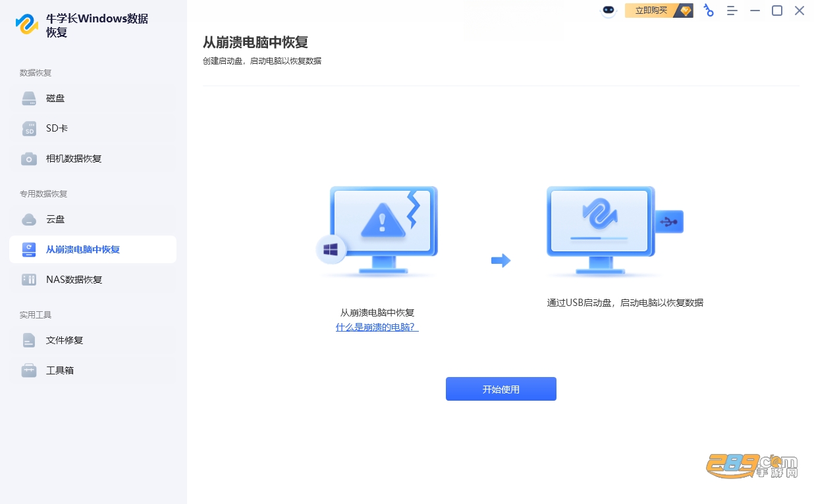Click subtitle 创建启动盘，启动电脑以恢复数据
The width and height of the screenshot is (814, 504).
tap(262, 61)
